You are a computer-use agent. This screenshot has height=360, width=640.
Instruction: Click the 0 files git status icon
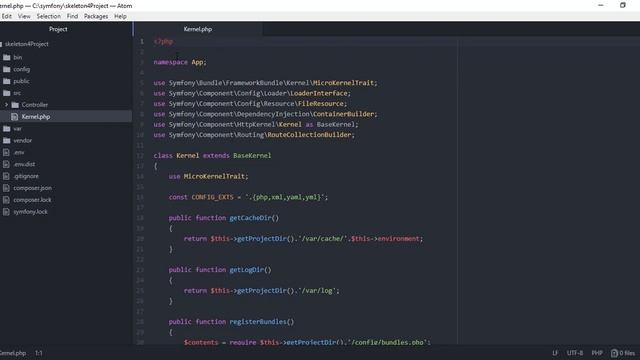pos(623,353)
